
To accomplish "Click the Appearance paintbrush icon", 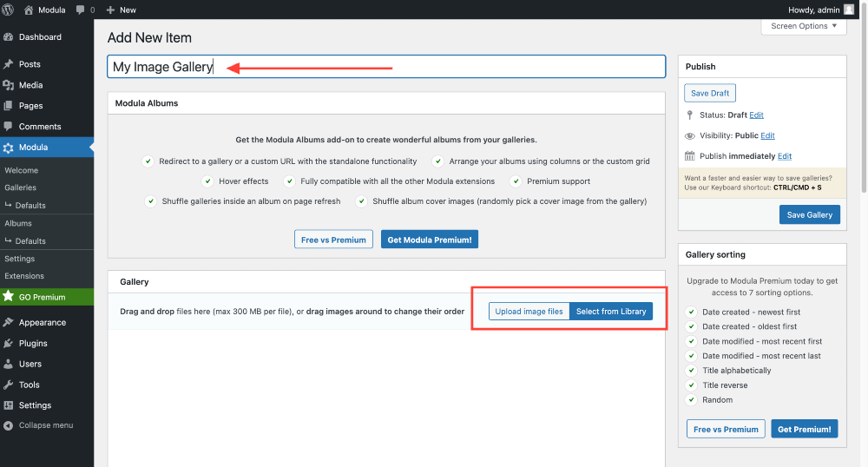I will click(9, 322).
